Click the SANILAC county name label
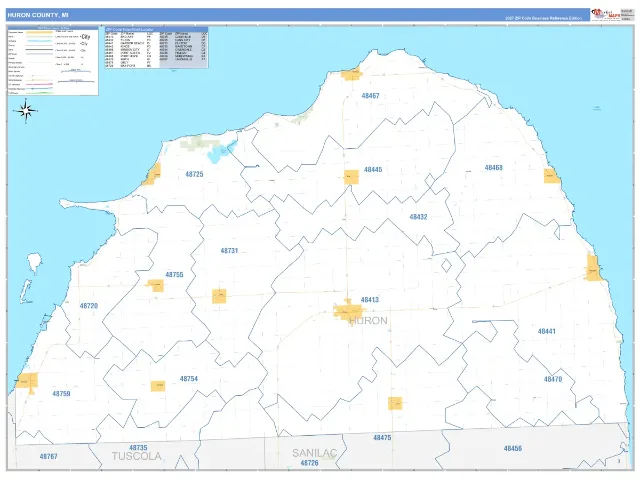640x480 pixels. pyautogui.click(x=314, y=453)
